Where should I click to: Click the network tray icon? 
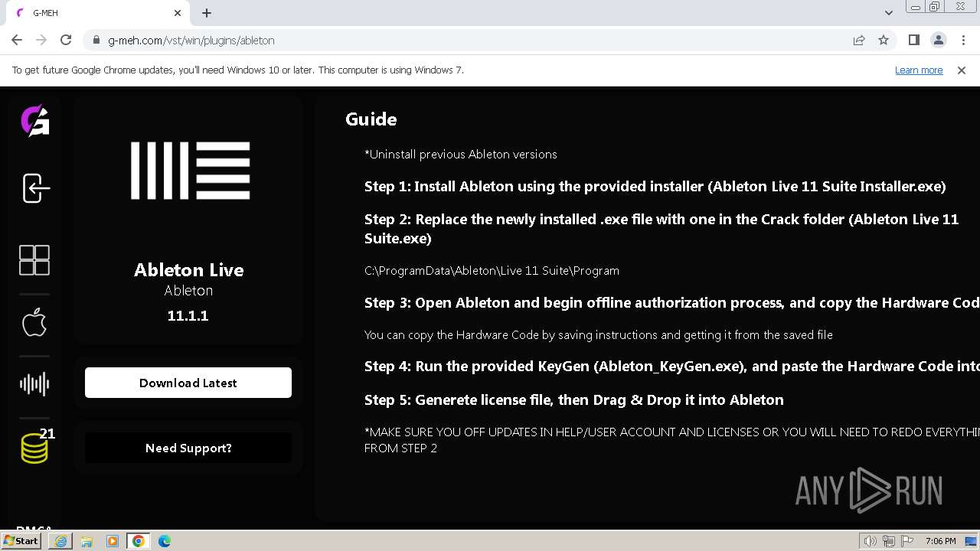click(x=889, y=541)
